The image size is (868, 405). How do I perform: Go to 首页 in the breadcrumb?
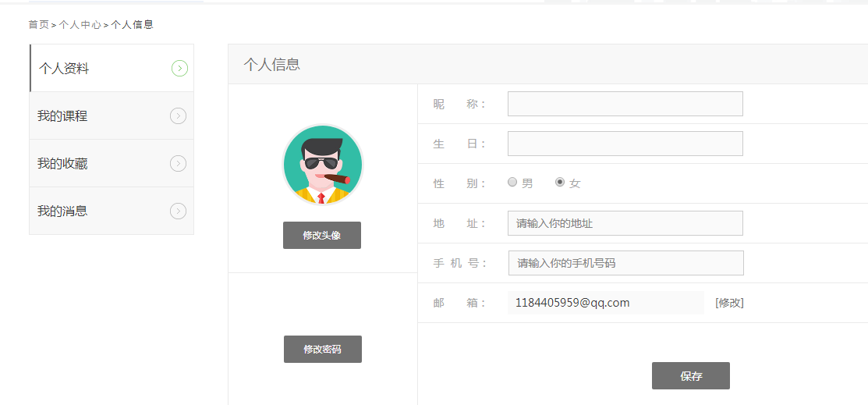39,24
